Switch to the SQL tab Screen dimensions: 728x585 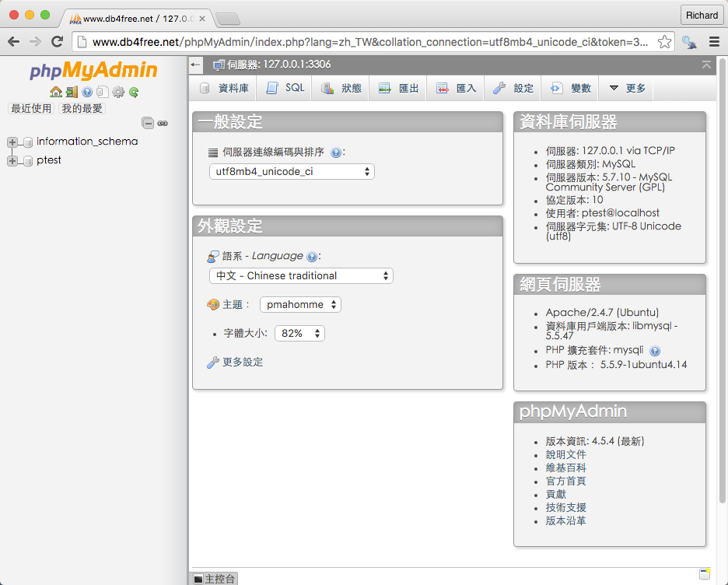coord(285,89)
